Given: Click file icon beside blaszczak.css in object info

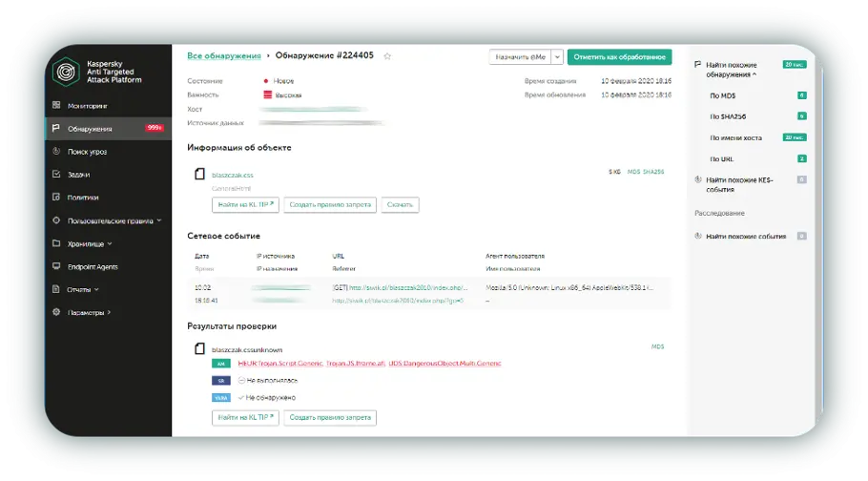Looking at the screenshot, I should click(200, 174).
